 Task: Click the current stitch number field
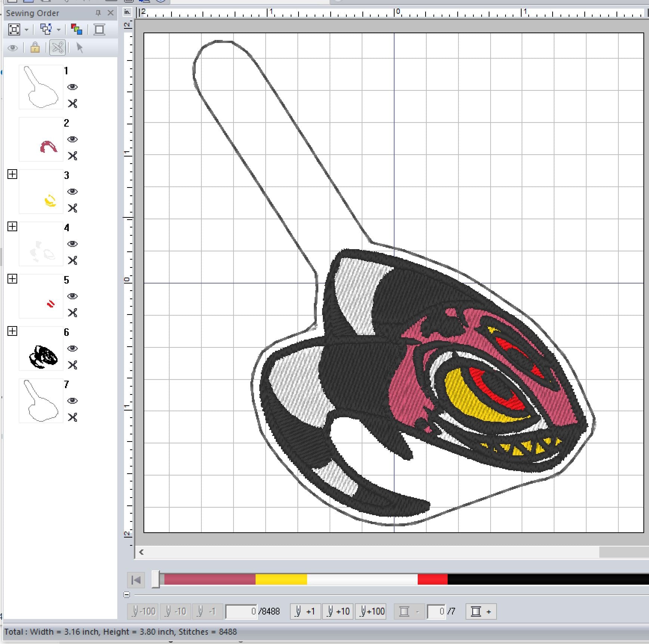241,612
